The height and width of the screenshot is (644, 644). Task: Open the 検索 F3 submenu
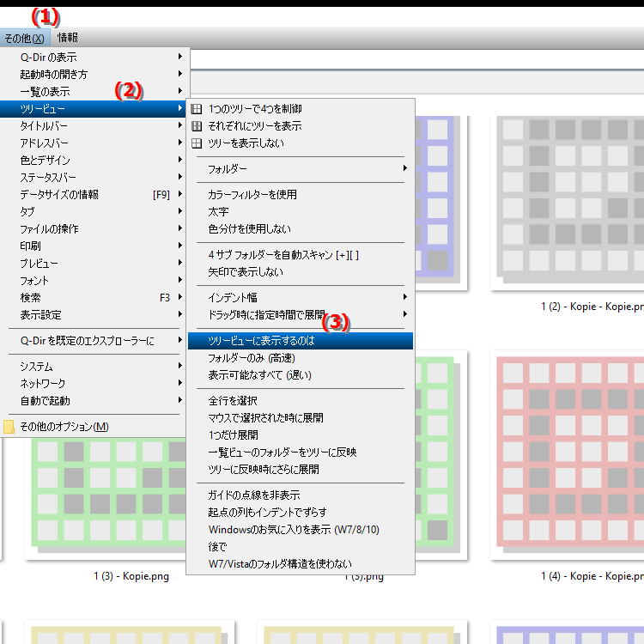coord(93,298)
